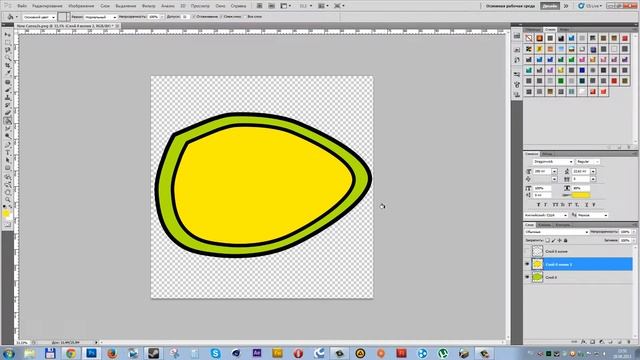The height and width of the screenshot is (360, 640).
Task: Select the Healing Brush tool
Action: point(8,81)
